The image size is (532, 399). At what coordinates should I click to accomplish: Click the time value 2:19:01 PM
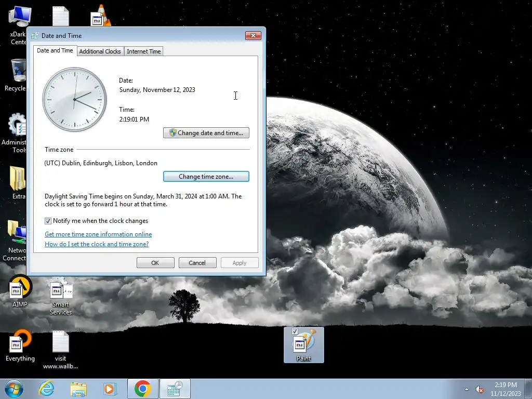tap(134, 119)
